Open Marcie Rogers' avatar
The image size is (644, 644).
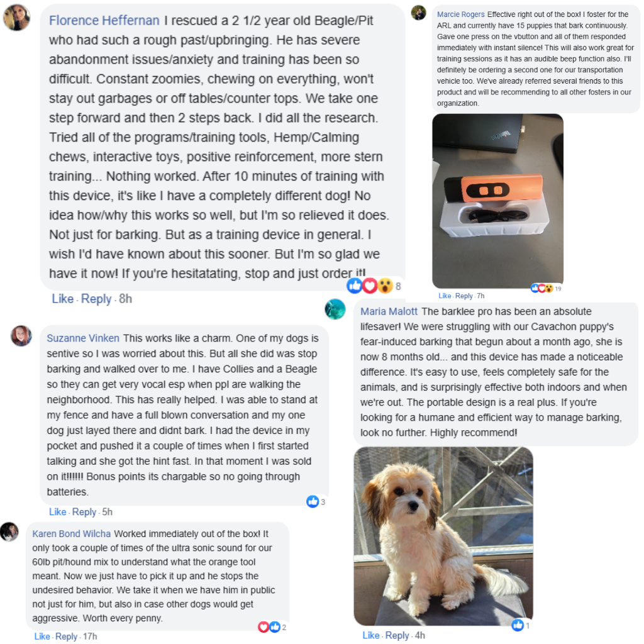418,13
